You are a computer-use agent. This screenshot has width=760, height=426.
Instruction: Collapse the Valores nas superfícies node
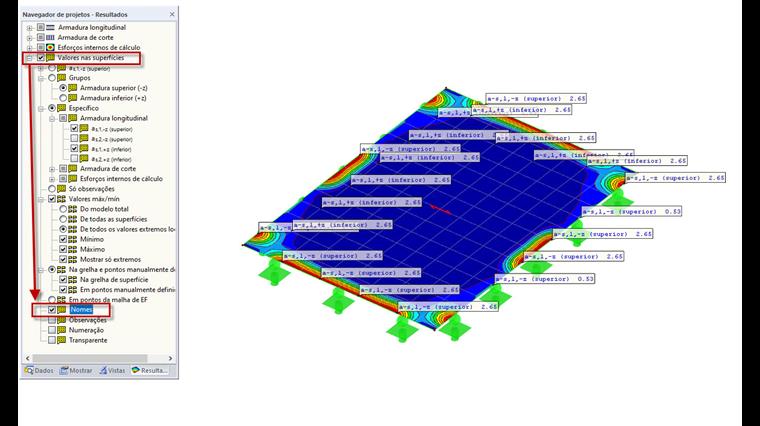[30, 58]
